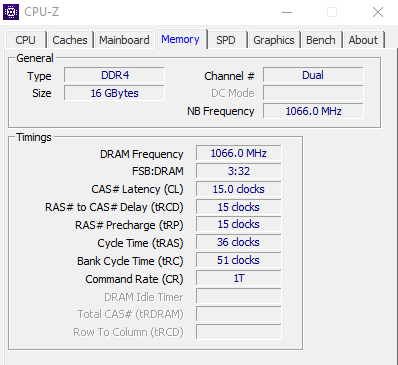Click the Bank Cycle Time value 51 clocks
This screenshot has height=365, width=398.
coord(239,260)
